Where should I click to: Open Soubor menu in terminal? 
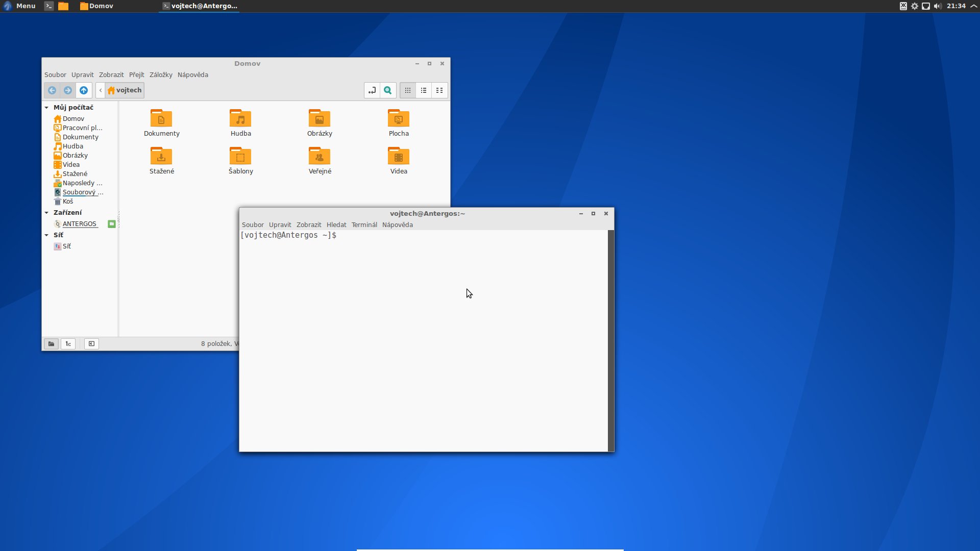253,225
